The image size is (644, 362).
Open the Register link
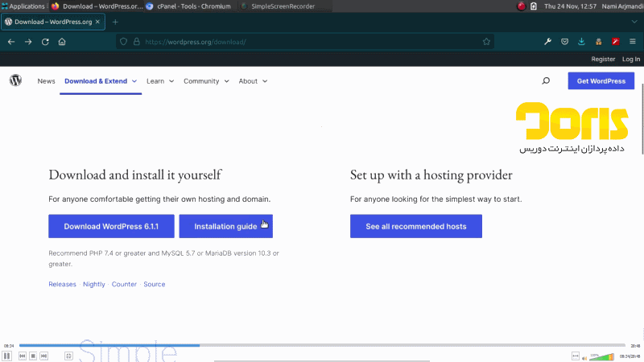[x=603, y=59]
